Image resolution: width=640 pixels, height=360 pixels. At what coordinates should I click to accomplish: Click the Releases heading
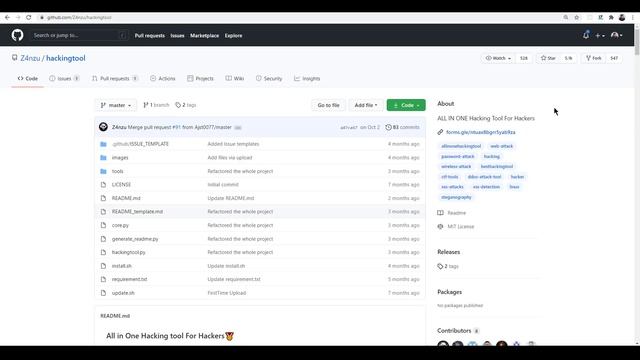click(x=449, y=252)
